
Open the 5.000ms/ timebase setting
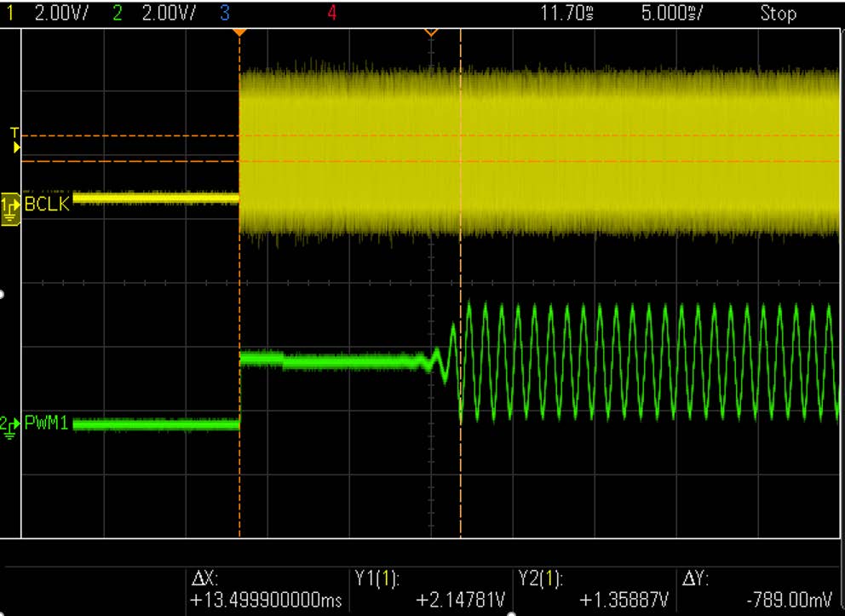[x=673, y=13]
